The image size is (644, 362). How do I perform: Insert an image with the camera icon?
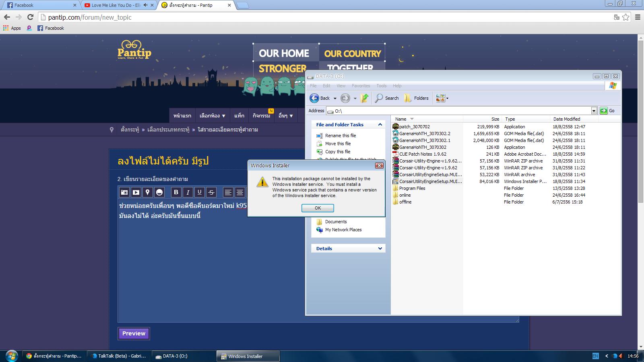(x=124, y=192)
